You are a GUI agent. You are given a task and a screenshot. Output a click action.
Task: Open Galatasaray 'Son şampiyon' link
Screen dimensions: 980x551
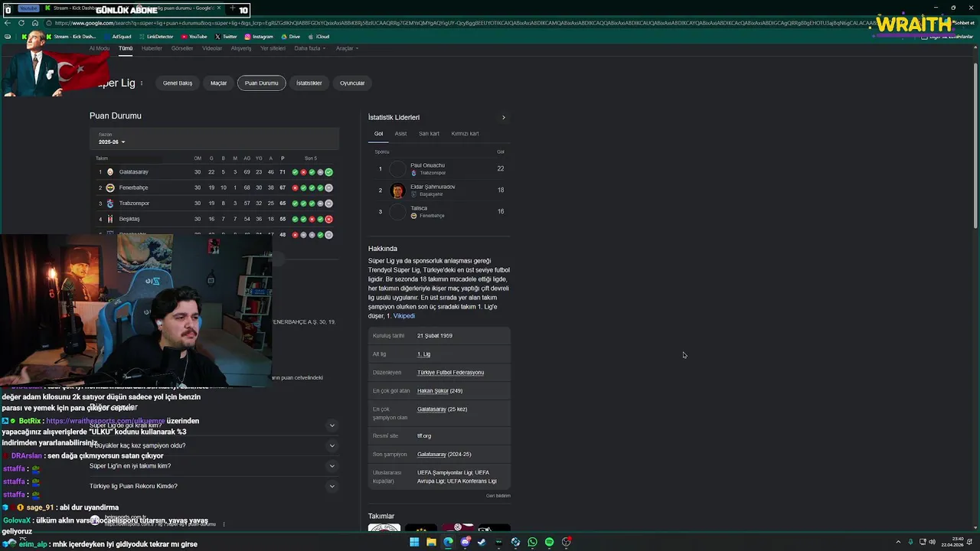[432, 455]
